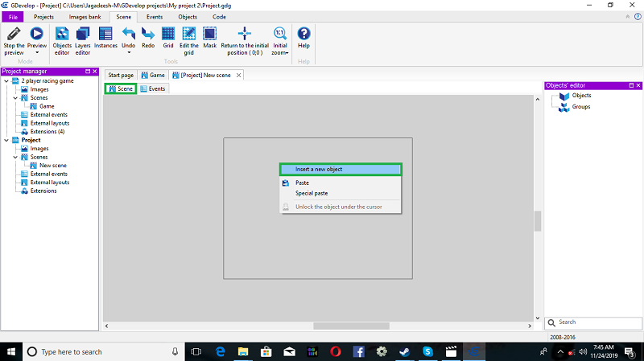Open the Preview dropdown arrow
This screenshot has width=644, height=361.
pos(37,53)
